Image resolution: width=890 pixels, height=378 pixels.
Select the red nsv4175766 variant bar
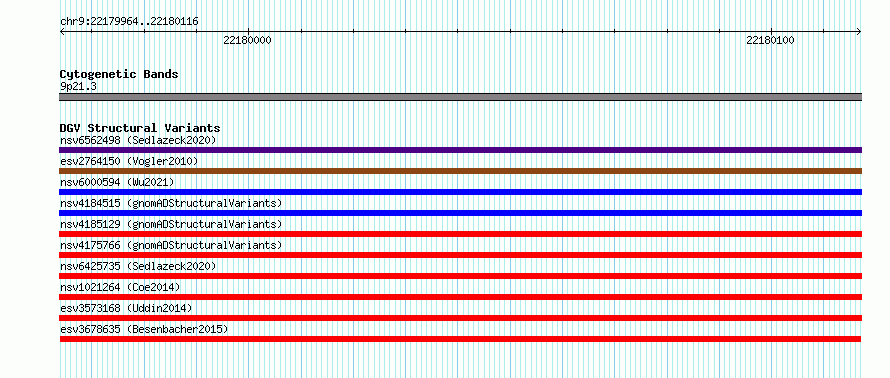[x=460, y=255]
